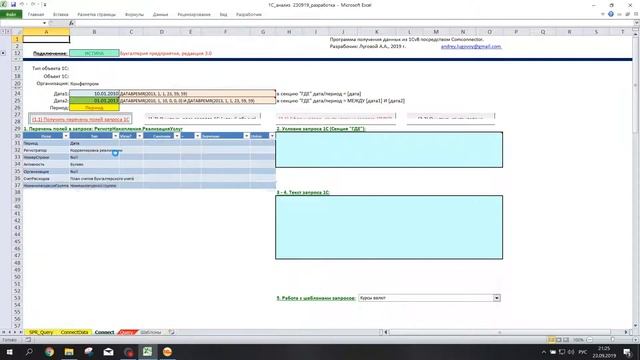The width and height of the screenshot is (640, 360).
Task: Undo last action in Quick Access toolbar
Action: coord(22,4)
